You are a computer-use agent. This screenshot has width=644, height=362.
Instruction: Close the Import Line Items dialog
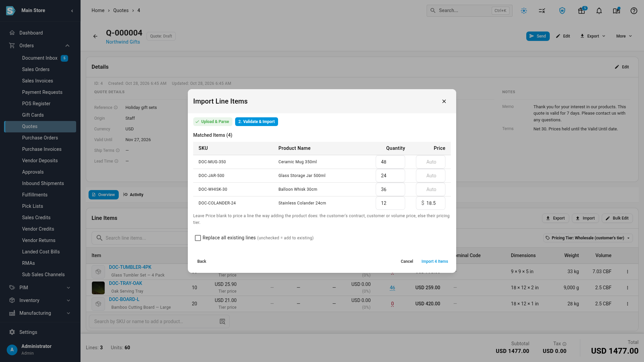(444, 101)
